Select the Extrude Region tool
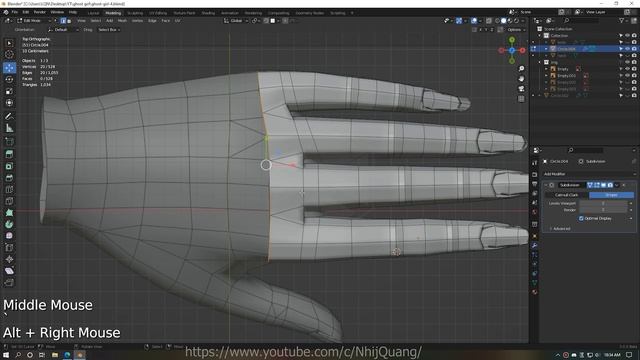 click(9, 154)
